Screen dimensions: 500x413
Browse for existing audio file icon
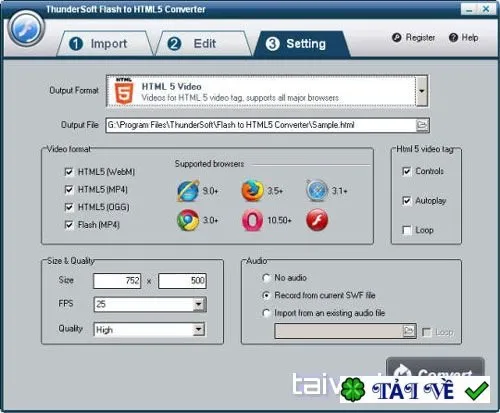[x=409, y=331]
